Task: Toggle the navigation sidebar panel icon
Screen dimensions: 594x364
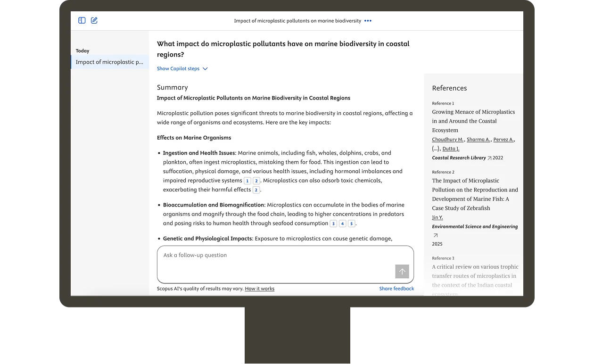Action: pos(82,20)
